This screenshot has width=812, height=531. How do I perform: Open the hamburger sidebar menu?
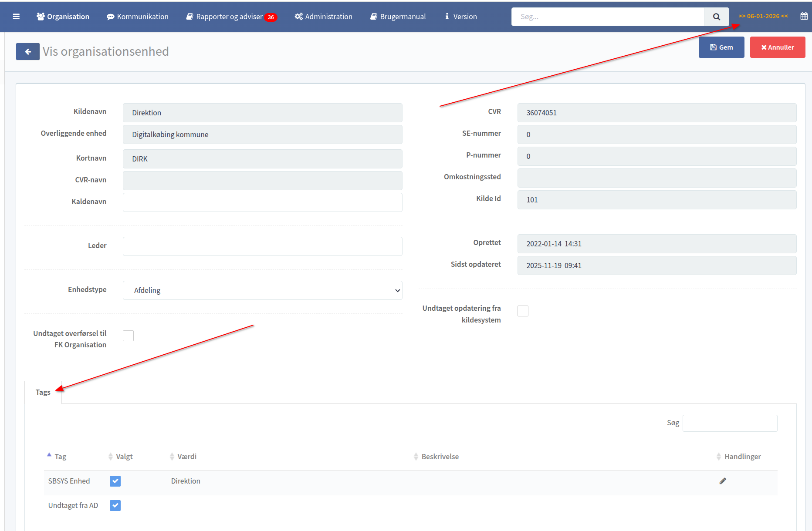pyautogui.click(x=16, y=17)
